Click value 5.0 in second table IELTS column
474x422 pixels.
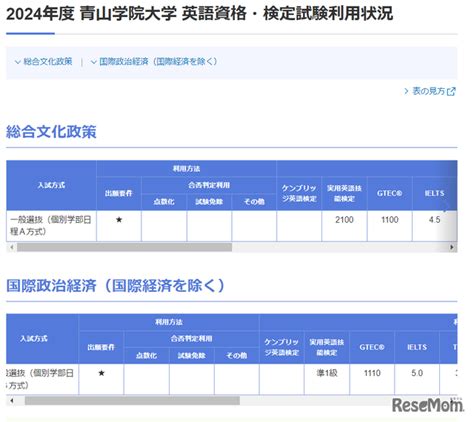[417, 373]
